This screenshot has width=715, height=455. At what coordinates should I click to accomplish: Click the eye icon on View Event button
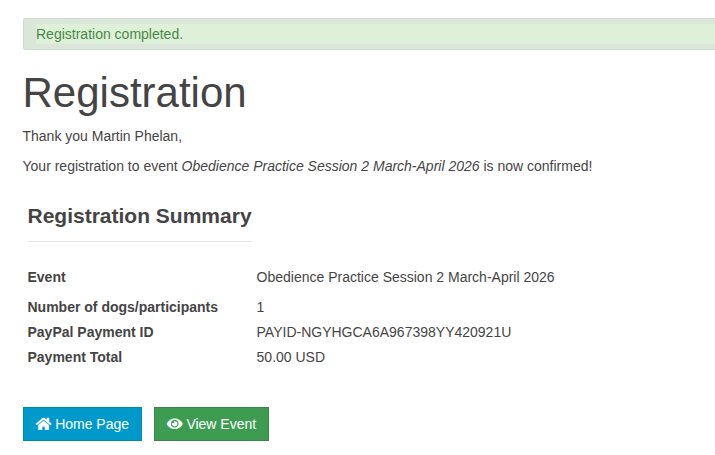[x=175, y=424]
